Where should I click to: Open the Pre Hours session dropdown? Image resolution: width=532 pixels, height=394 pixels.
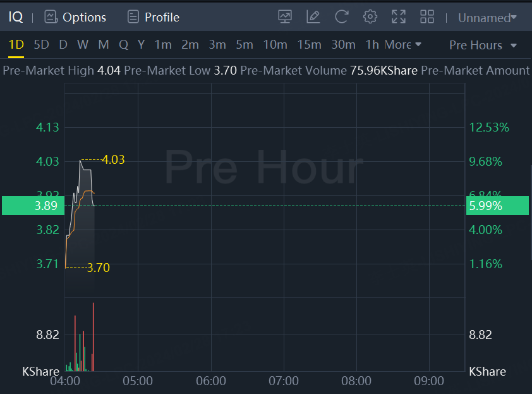point(483,45)
